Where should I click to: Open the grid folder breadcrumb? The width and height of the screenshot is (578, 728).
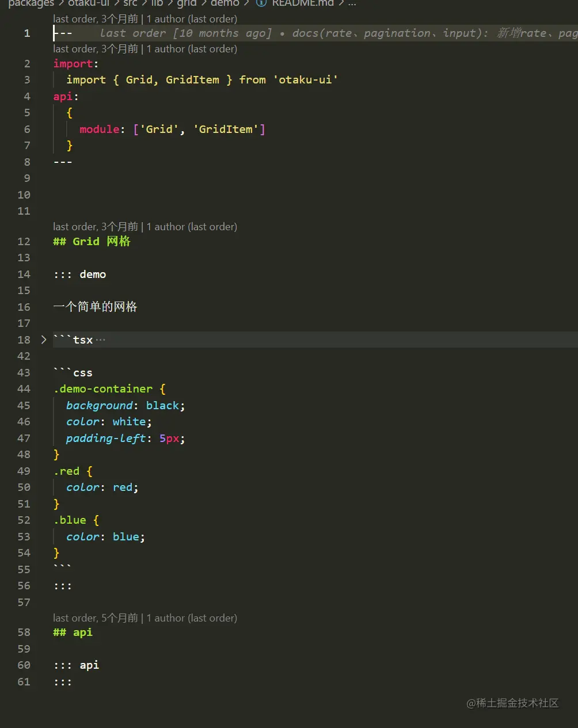pyautogui.click(x=187, y=3)
